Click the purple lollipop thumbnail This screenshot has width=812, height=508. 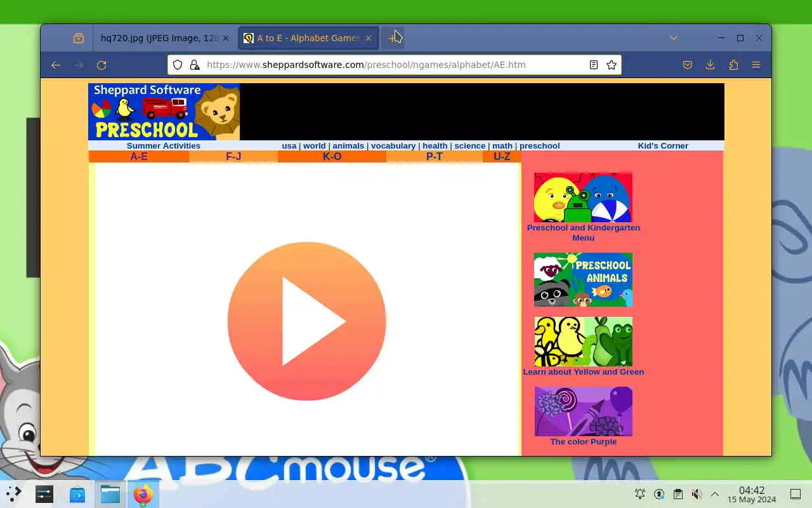[584, 411]
